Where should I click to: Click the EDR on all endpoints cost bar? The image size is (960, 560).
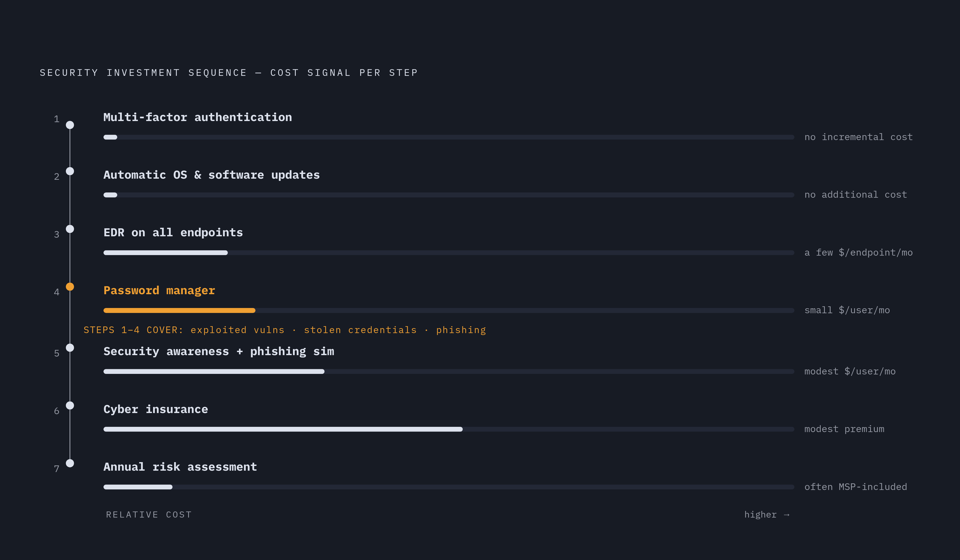tap(449, 253)
